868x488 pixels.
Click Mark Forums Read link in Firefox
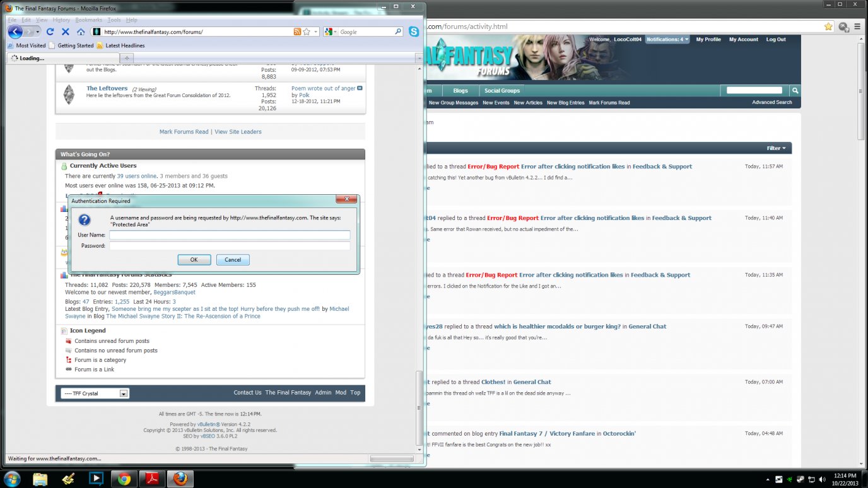click(x=184, y=132)
